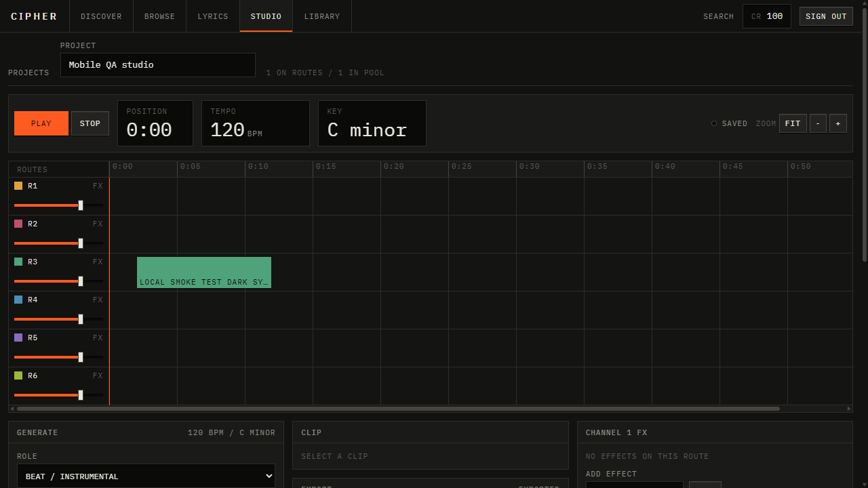
Task: Click the R1 orange color swatch
Action: 18,186
